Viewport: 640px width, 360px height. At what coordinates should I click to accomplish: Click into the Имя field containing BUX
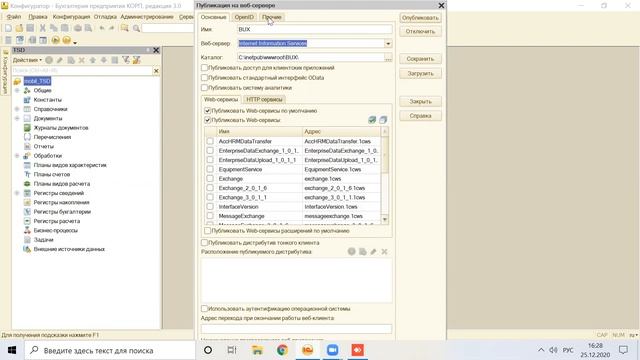[x=315, y=29]
